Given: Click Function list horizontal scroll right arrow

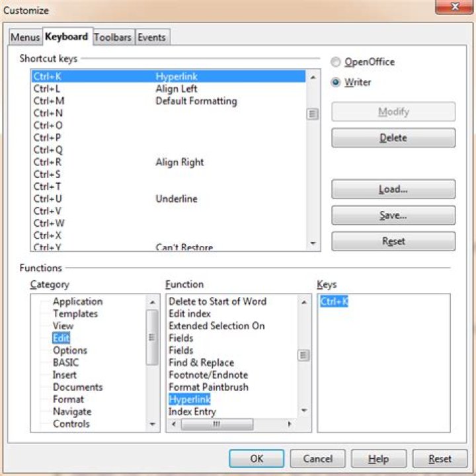Looking at the screenshot, I should (290, 424).
